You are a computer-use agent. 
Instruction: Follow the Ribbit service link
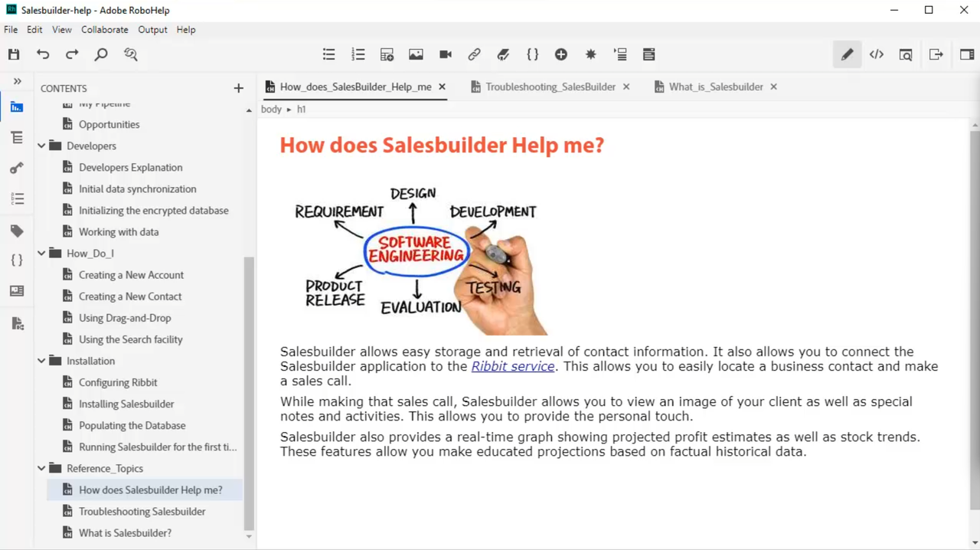(x=513, y=366)
